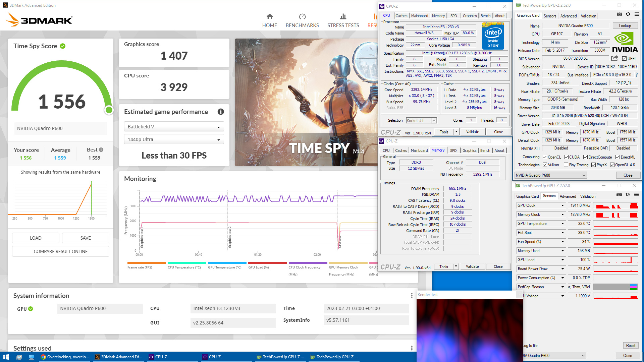Open the Windows Start menu
Viewport: 644px width, 362px height.
pyautogui.click(x=6, y=357)
